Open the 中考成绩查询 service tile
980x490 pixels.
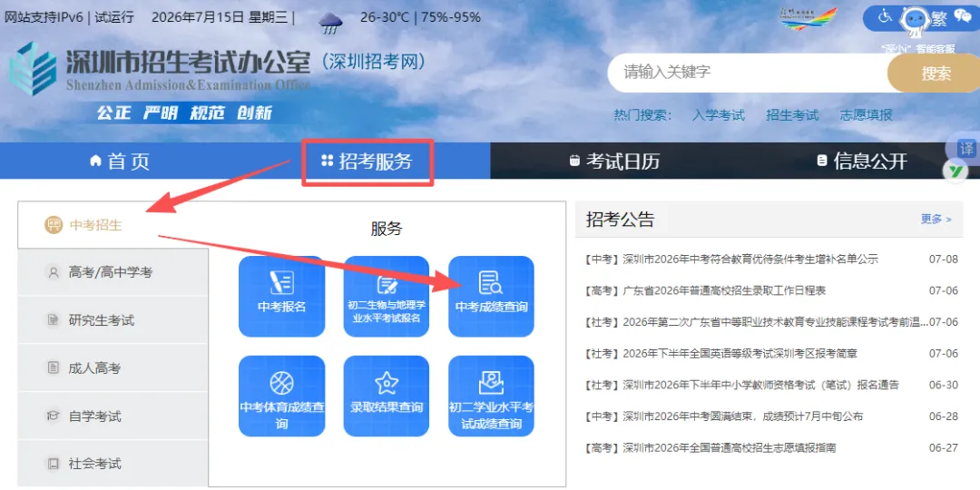point(491,296)
